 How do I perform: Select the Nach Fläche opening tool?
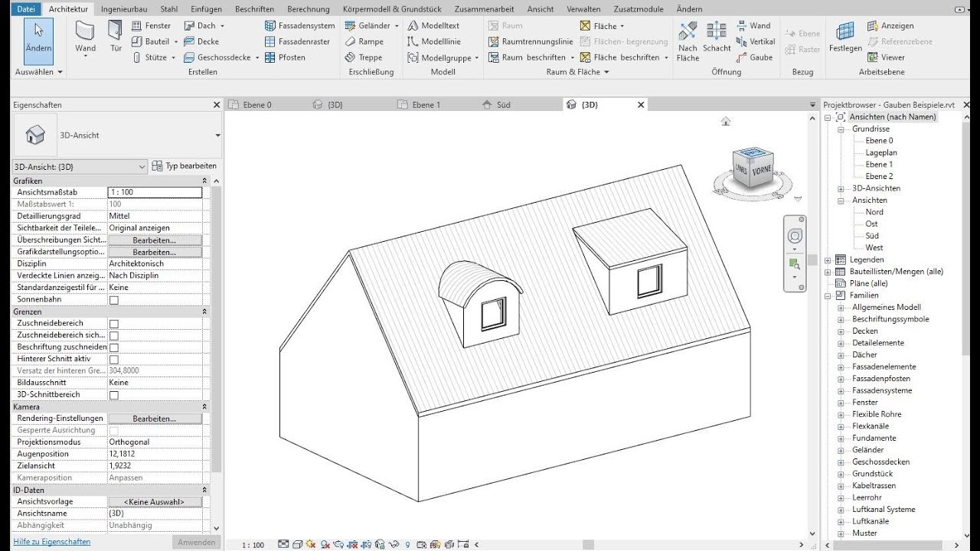pyautogui.click(x=688, y=42)
